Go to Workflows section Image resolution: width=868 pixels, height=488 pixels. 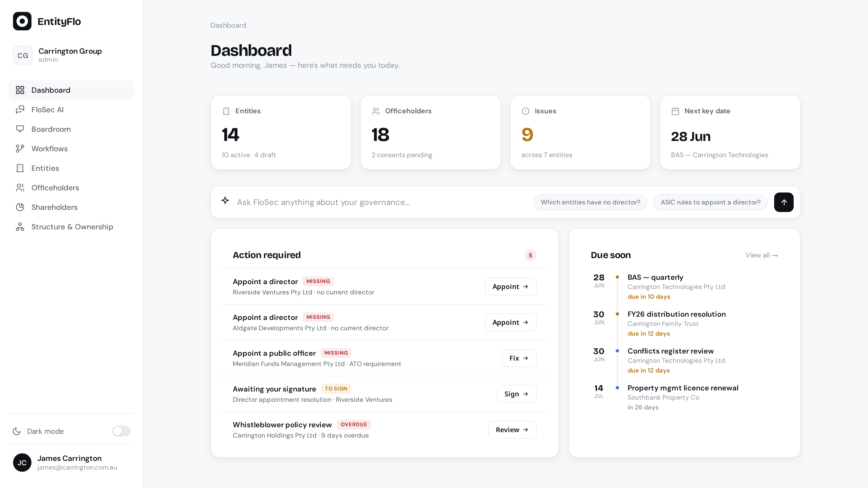pyautogui.click(x=71, y=149)
